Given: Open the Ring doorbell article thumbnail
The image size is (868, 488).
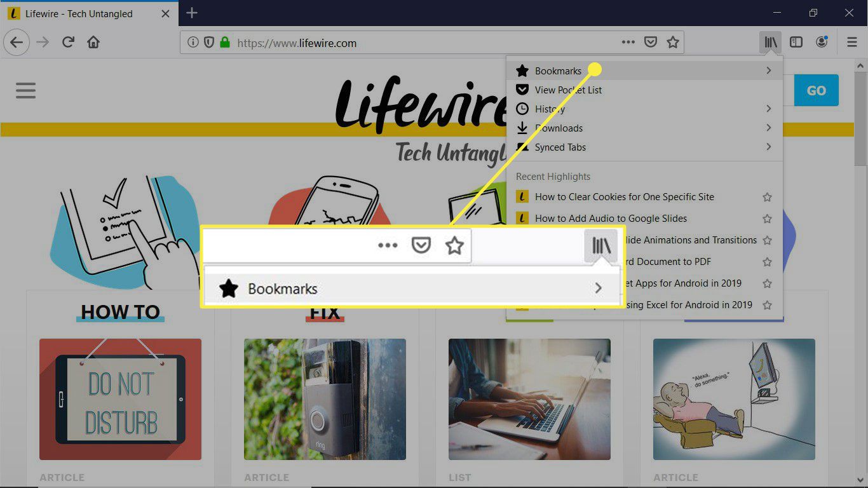Looking at the screenshot, I should tap(325, 399).
